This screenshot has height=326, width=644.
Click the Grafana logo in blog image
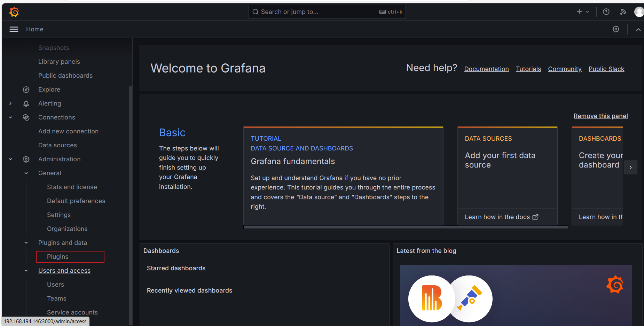(615, 285)
